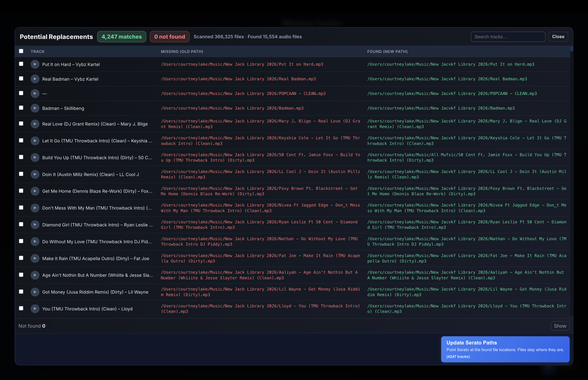Play "Make It Rain" by Fat Joe
This screenshot has width=588, height=380.
(x=35, y=258)
